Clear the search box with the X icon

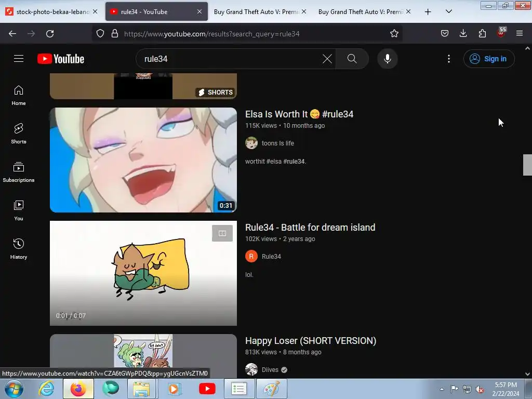(x=327, y=59)
